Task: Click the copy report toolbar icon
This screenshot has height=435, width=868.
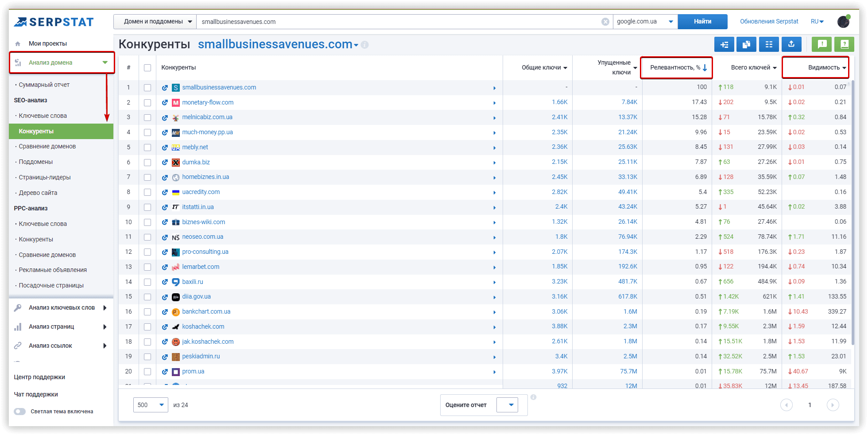Action: click(x=746, y=44)
